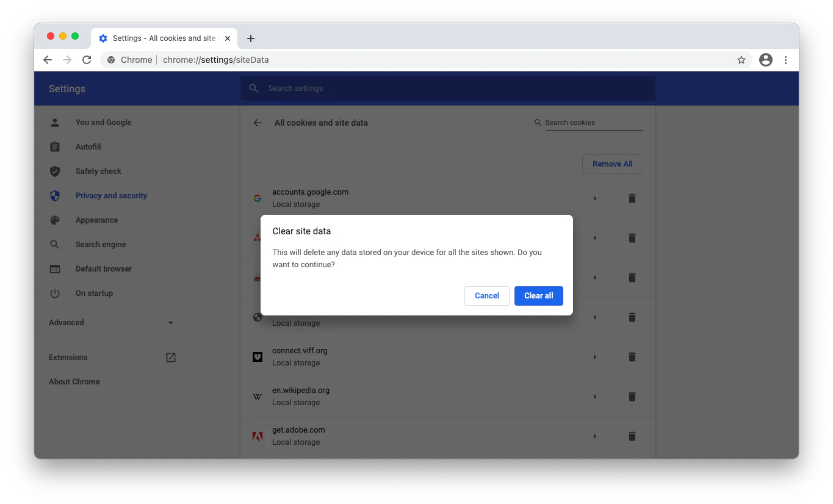Cancel the Clear site data dialog

point(486,296)
